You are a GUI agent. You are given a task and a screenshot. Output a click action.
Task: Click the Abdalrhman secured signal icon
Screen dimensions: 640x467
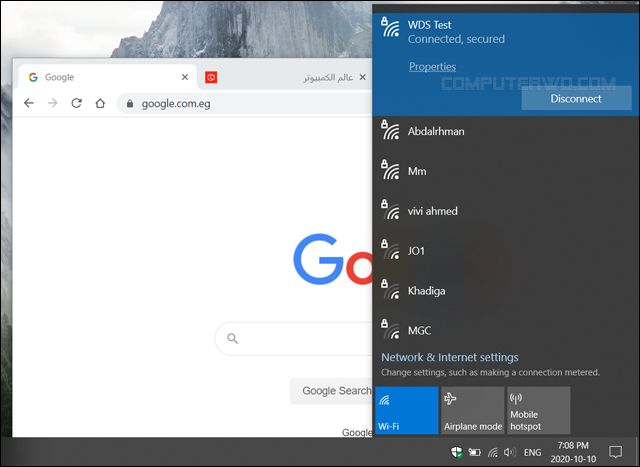point(390,130)
